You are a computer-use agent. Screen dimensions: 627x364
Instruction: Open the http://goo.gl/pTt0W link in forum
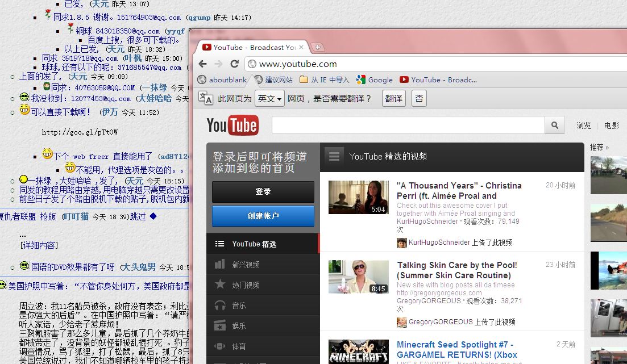pos(80,132)
